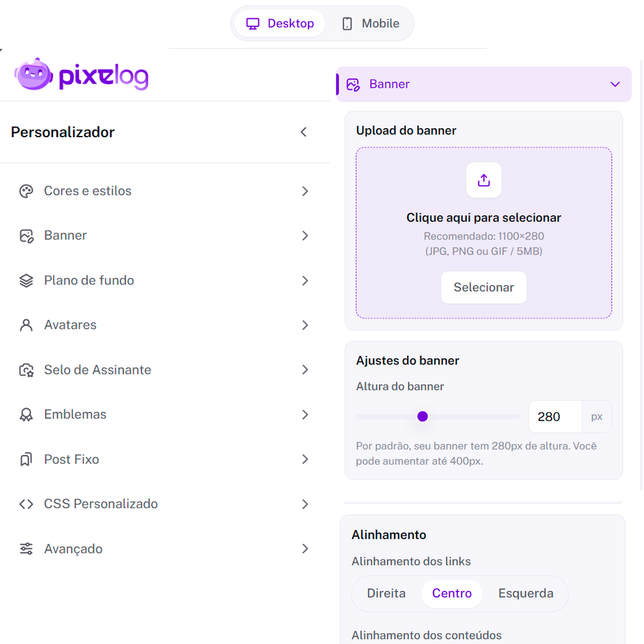Viewport: 644px width, 644px height.
Task: Click the banner height slider handle
Action: click(x=423, y=417)
